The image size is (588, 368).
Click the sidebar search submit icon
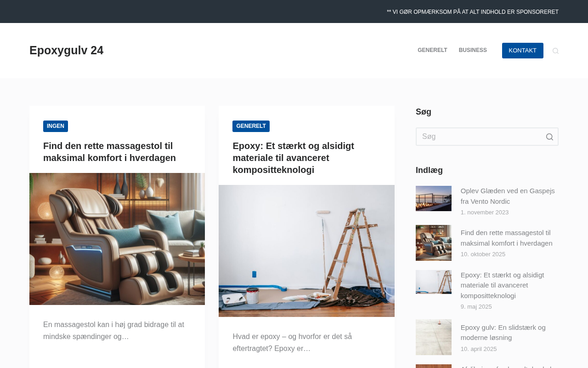[549, 137]
